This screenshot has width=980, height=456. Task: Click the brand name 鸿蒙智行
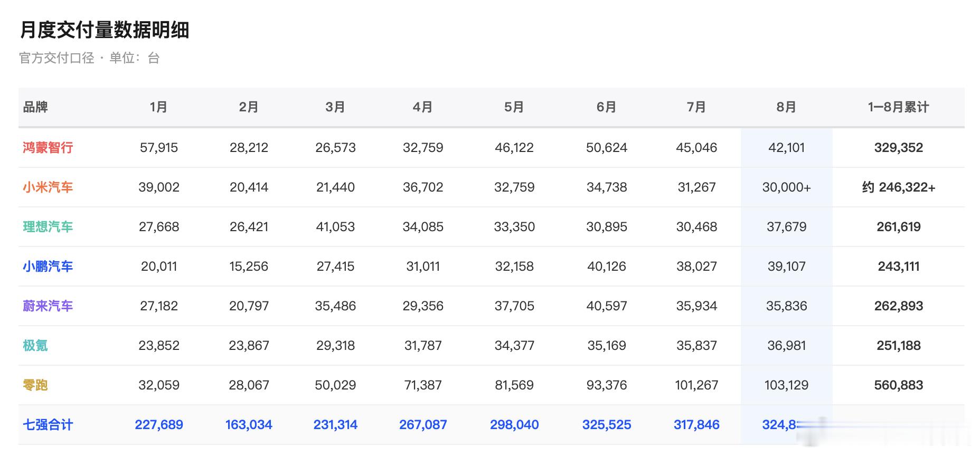(x=48, y=148)
